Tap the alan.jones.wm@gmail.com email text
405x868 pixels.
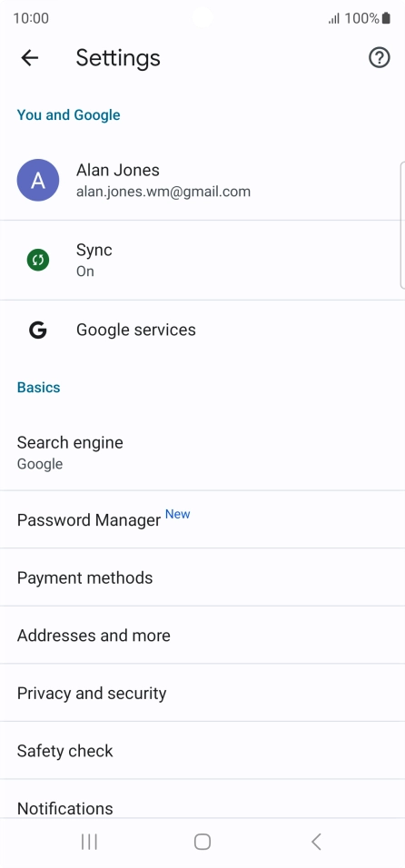pyautogui.click(x=163, y=192)
